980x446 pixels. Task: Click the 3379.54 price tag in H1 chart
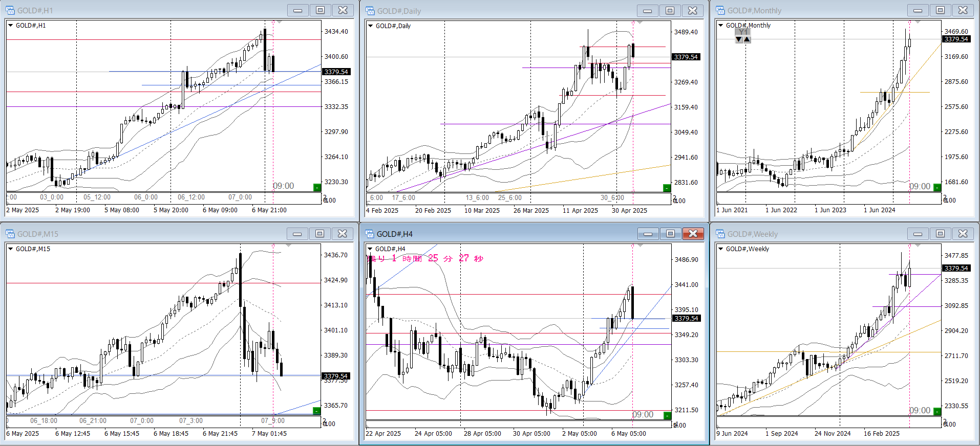(336, 72)
